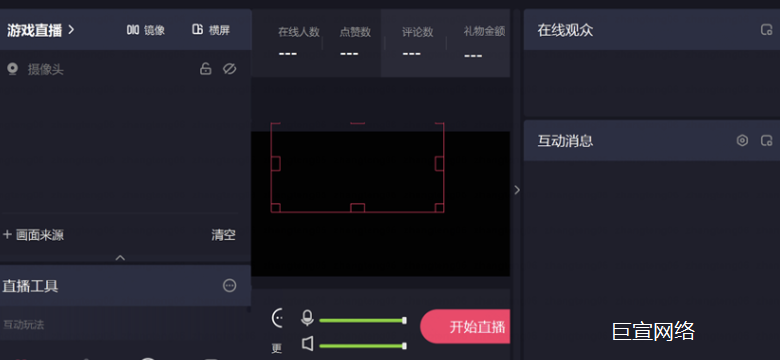Click the 摄像头 camera source icon
This screenshot has height=360, width=780.
[13, 69]
